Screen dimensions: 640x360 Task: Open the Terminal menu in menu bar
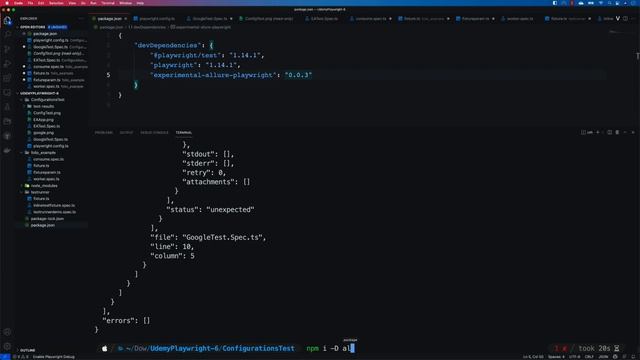point(108,3)
